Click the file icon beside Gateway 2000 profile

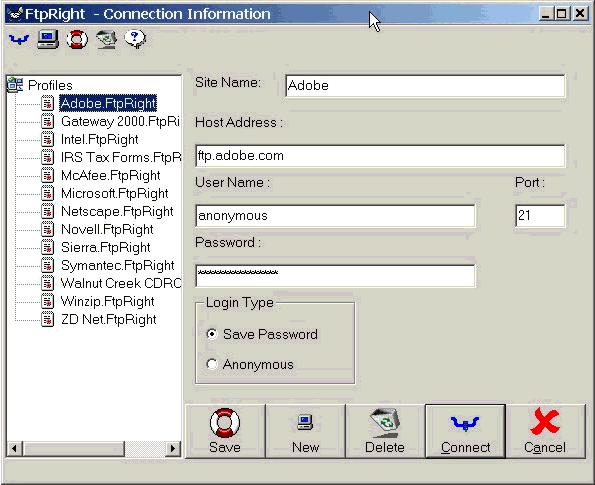coord(47,121)
